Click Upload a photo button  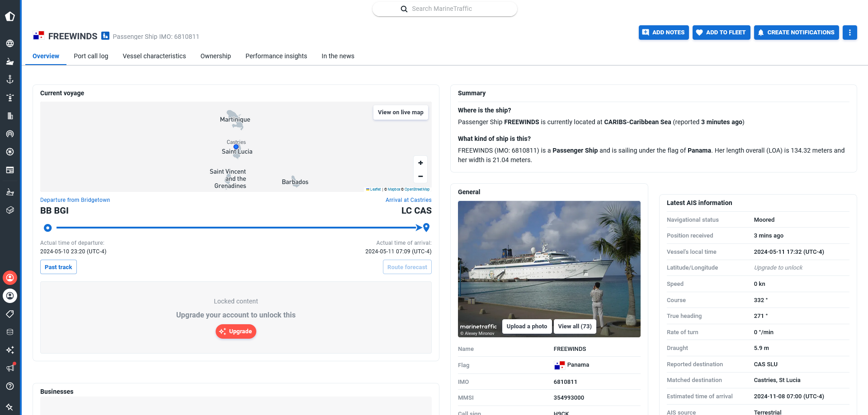pyautogui.click(x=527, y=326)
